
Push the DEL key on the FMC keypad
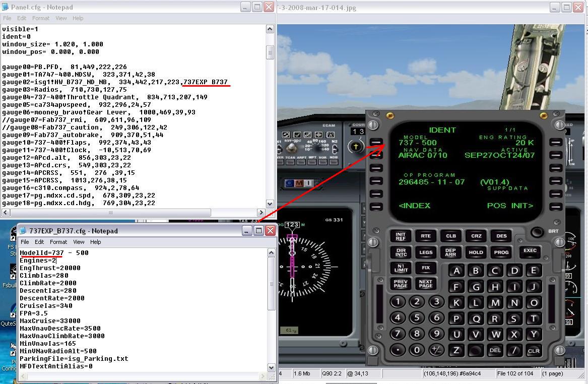click(495, 350)
